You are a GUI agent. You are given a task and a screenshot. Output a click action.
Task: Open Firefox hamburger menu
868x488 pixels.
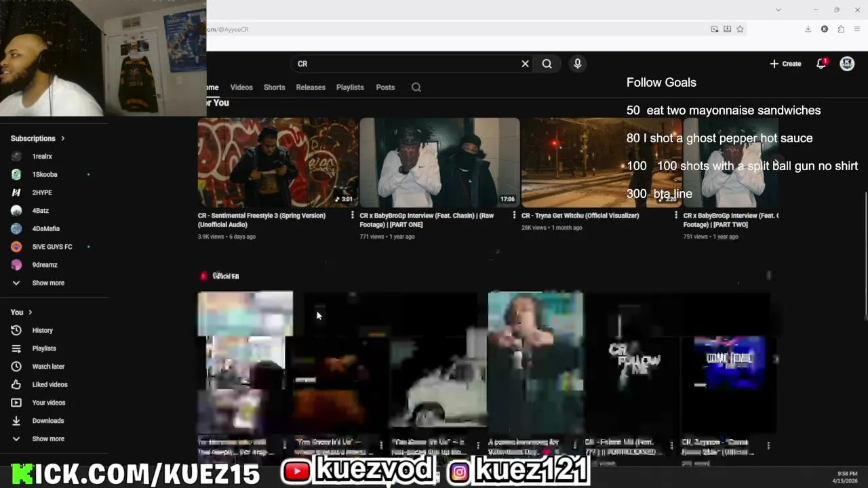pos(857,29)
